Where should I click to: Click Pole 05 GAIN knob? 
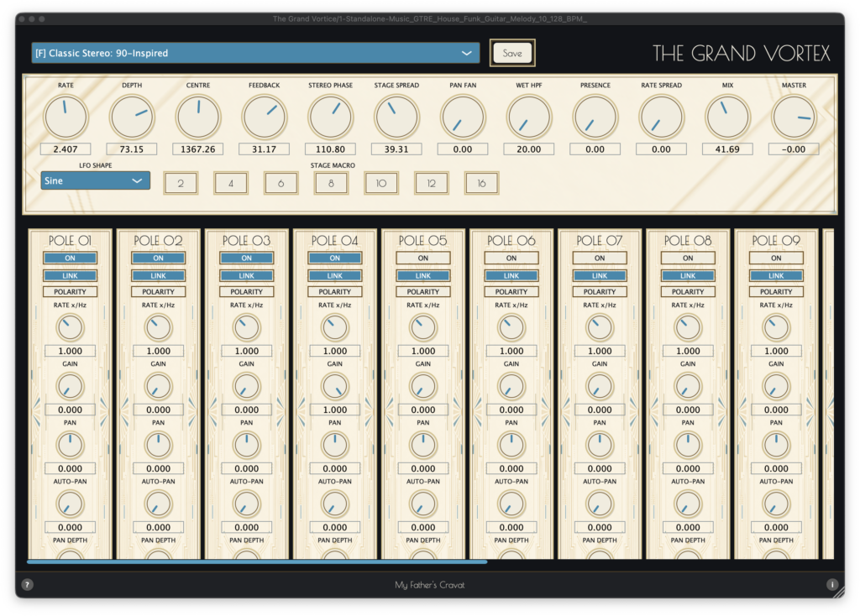tap(423, 386)
